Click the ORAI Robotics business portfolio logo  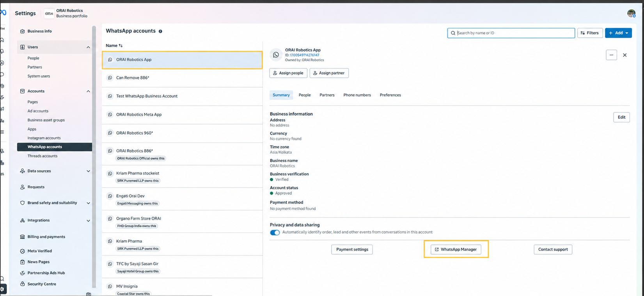tap(49, 13)
